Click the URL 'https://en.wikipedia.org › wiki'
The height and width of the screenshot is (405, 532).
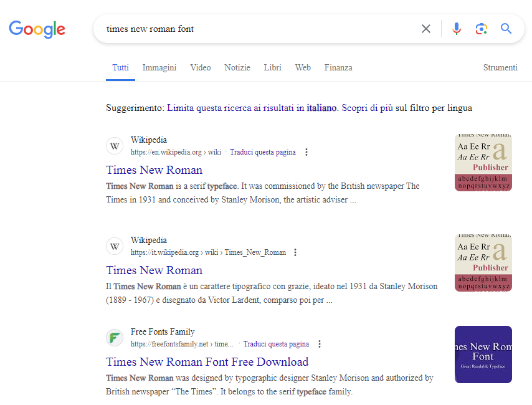[x=176, y=152]
